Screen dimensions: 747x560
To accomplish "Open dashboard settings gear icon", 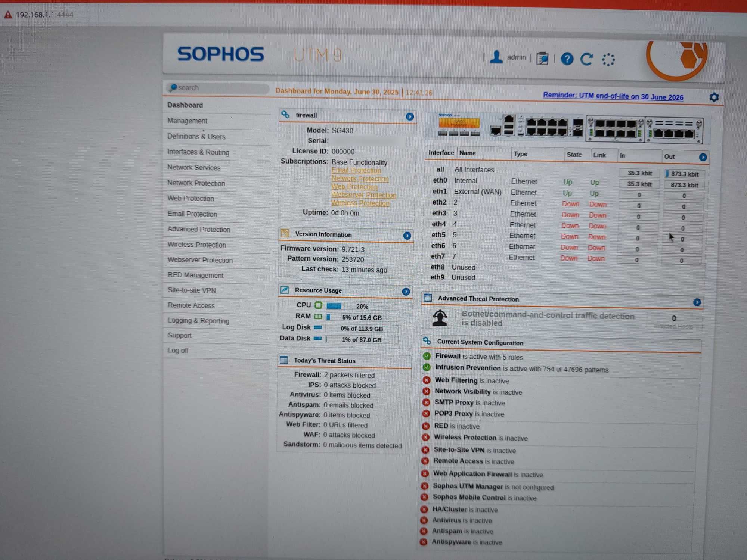I will 714,97.
